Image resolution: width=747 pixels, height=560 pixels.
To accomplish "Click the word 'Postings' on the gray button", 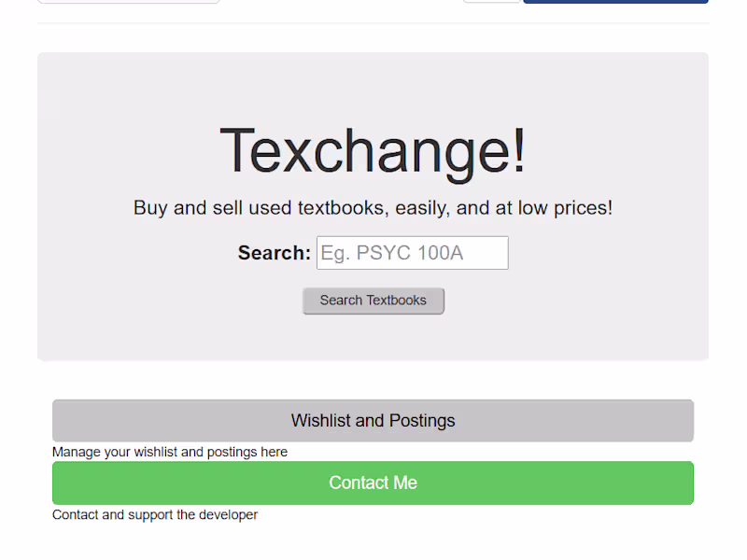I will pos(422,421).
